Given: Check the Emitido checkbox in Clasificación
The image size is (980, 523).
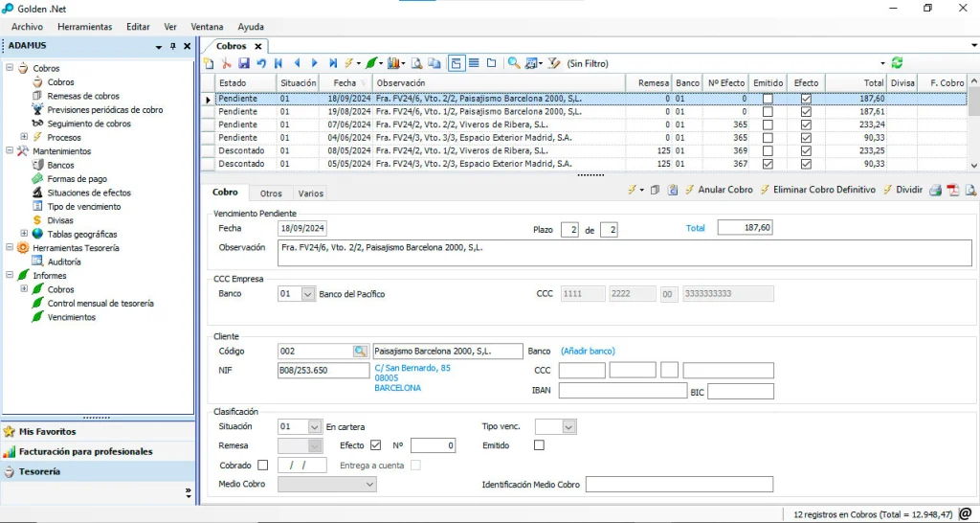Looking at the screenshot, I should pyautogui.click(x=539, y=445).
